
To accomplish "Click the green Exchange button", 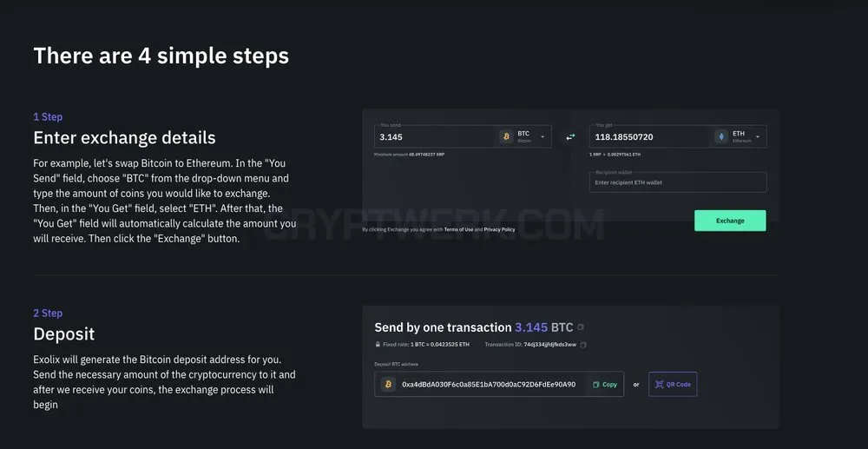I will pos(730,221).
